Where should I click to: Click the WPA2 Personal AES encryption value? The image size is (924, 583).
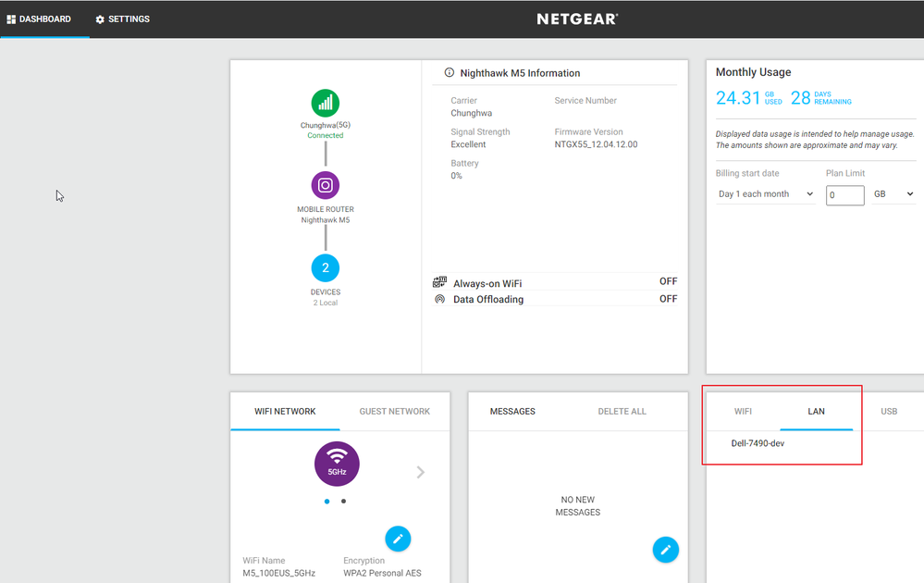(382, 573)
